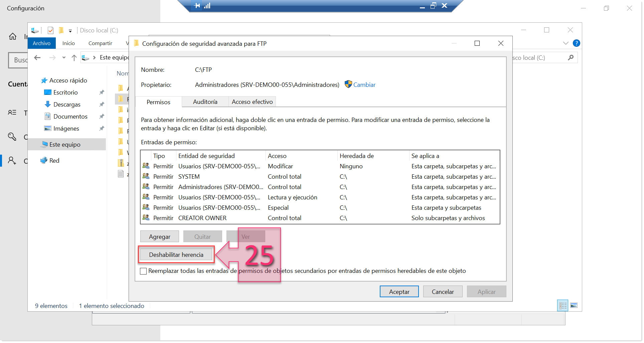This screenshot has height=343, width=644.
Task: Switch to the Auditoría tab
Action: [x=205, y=102]
